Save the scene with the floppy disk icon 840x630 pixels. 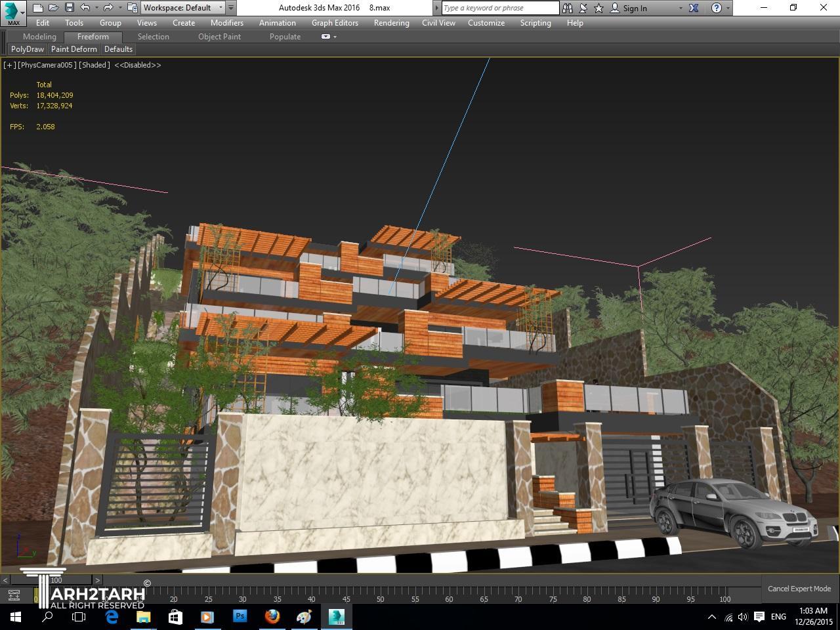point(69,8)
